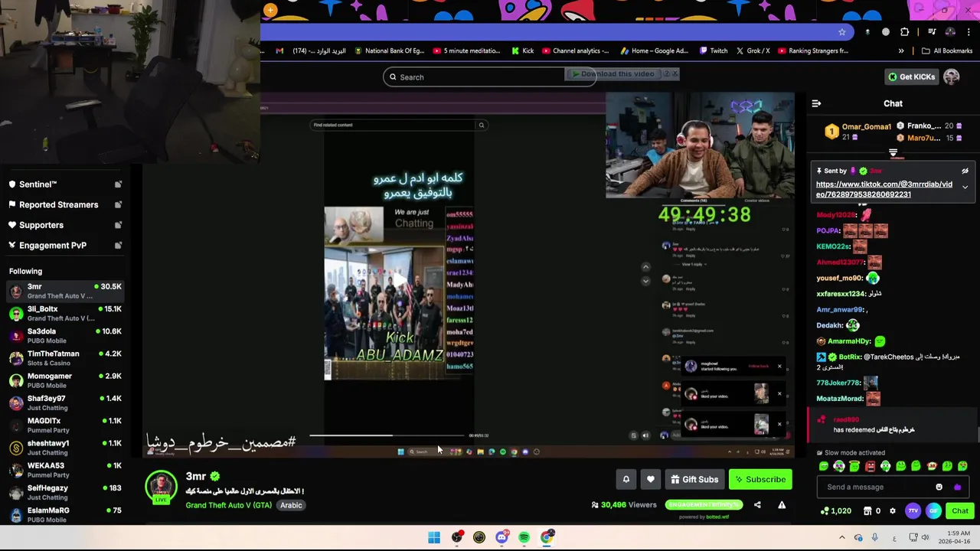
Task: Click the notification bell icon for 3mr
Action: click(x=626, y=479)
